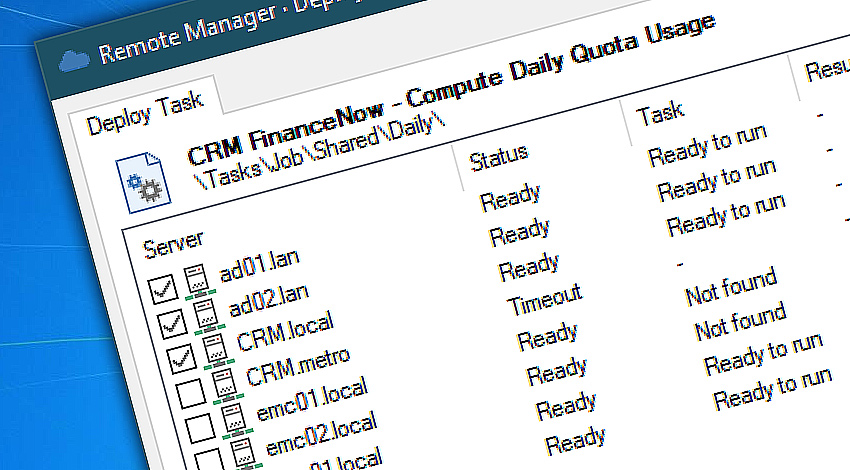Click the Ready status of emc02.local
The width and height of the screenshot is (850, 470).
[x=557, y=371]
